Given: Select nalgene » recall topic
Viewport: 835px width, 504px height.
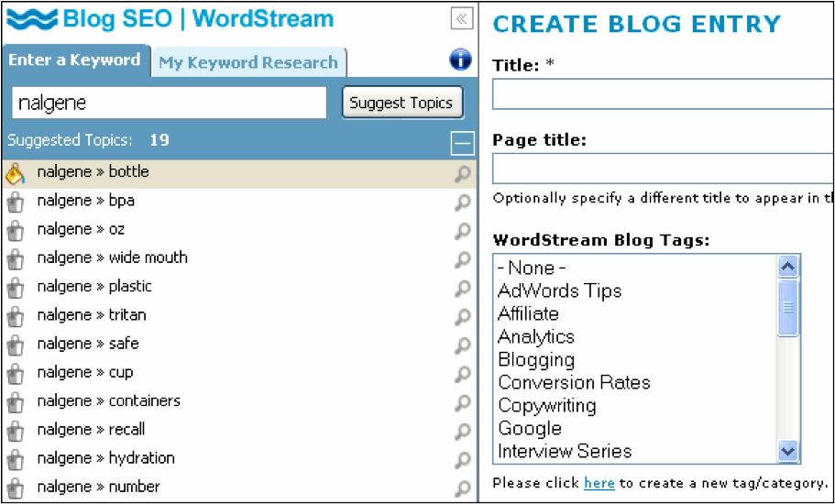Looking at the screenshot, I should pyautogui.click(x=91, y=430).
